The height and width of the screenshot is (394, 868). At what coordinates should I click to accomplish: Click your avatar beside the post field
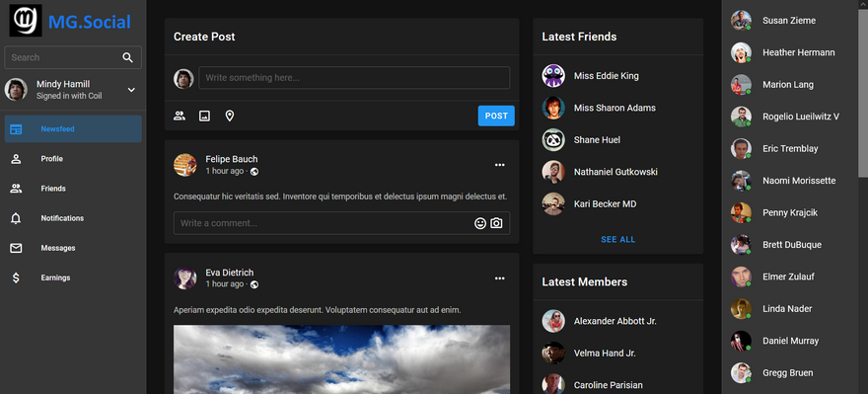click(183, 79)
